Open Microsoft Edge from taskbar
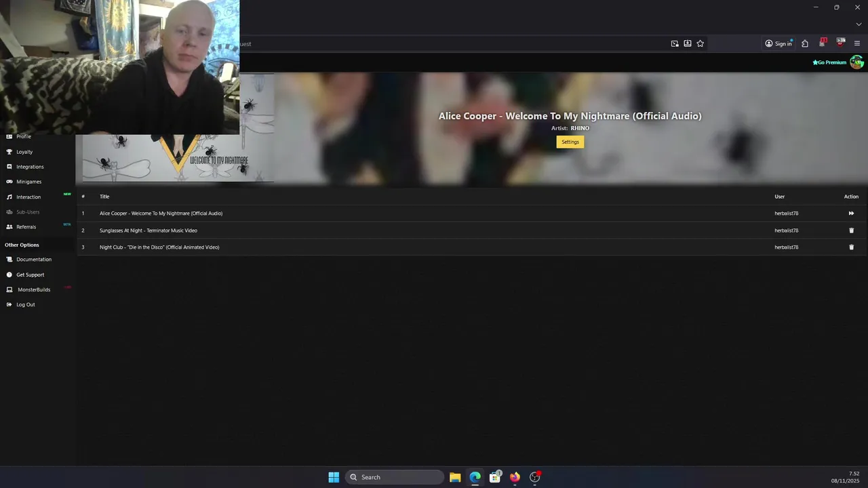 tap(475, 477)
